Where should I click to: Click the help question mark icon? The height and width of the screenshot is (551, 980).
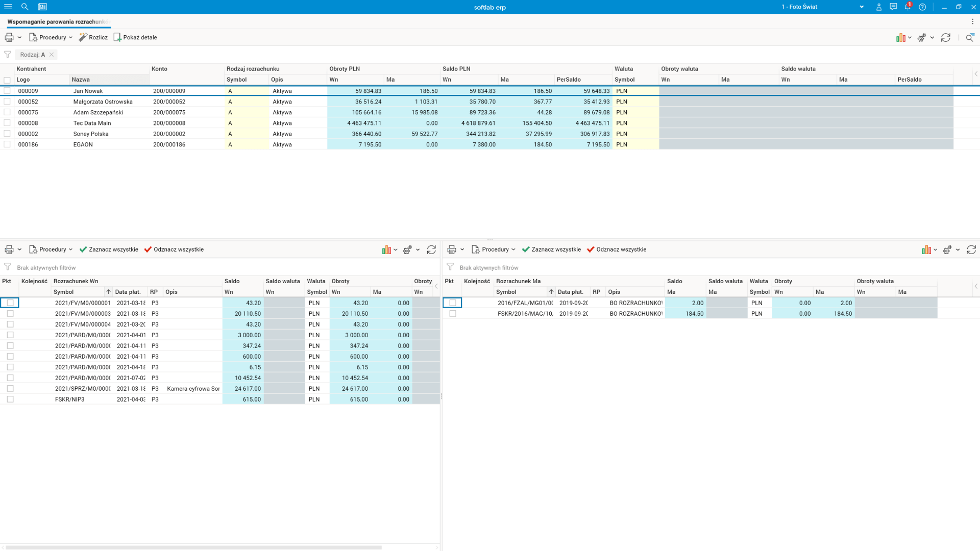[922, 7]
